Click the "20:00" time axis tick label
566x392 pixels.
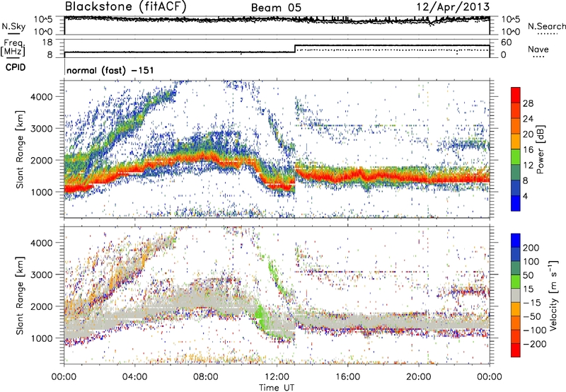tap(418, 377)
